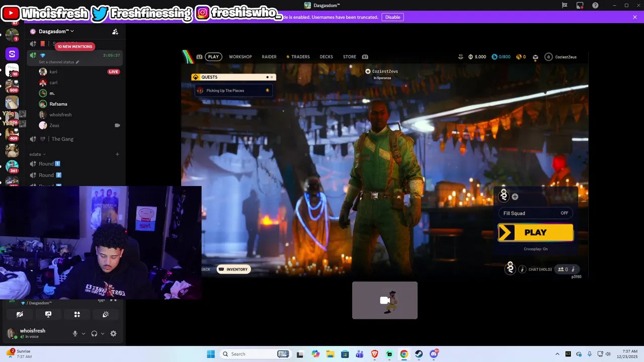The width and height of the screenshot is (644, 362).
Task: Open File Explorer from taskbar
Action: click(x=330, y=354)
